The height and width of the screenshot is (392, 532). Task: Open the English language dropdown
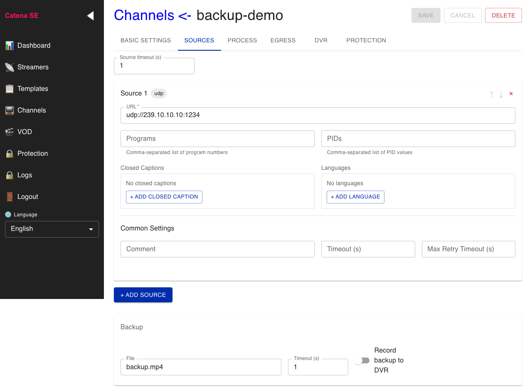click(x=52, y=229)
